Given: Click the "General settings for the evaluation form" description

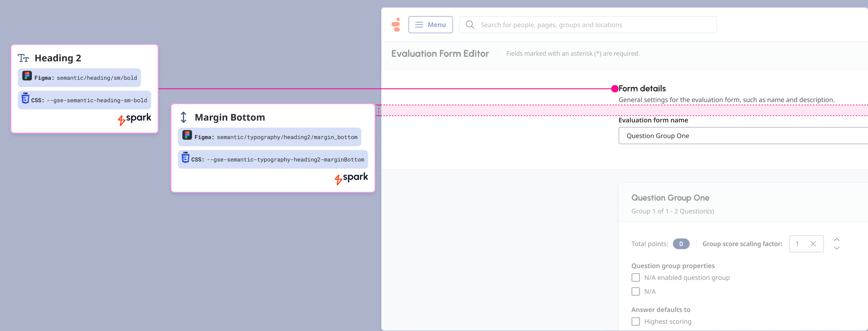Looking at the screenshot, I should 726,100.
